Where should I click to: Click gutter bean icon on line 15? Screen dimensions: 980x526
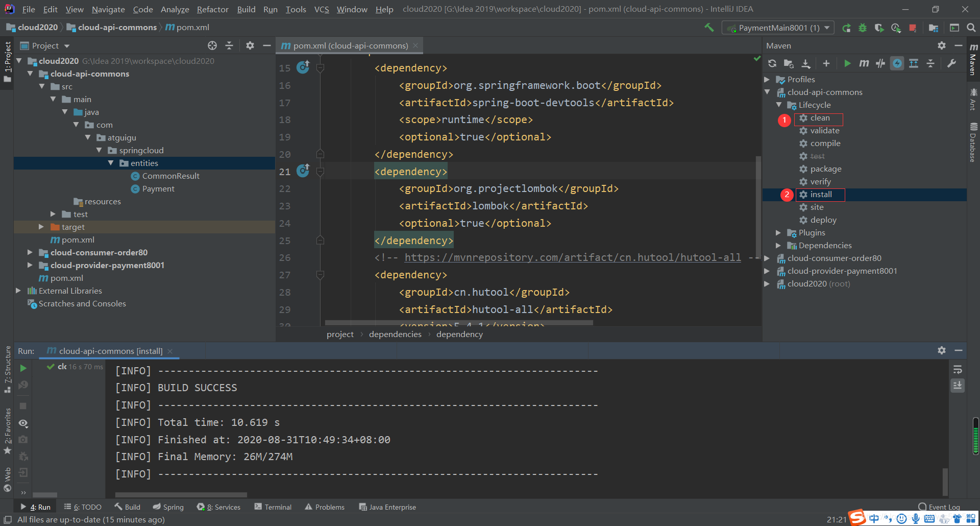pos(303,67)
